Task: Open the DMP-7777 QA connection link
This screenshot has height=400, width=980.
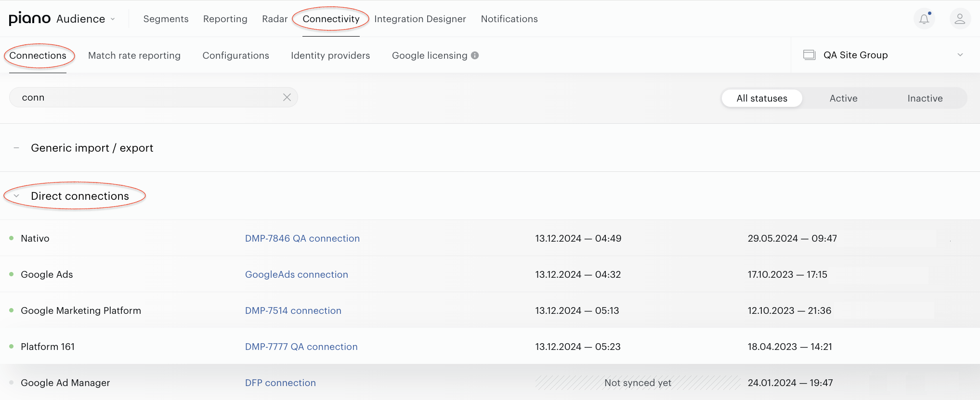Action: (x=301, y=347)
